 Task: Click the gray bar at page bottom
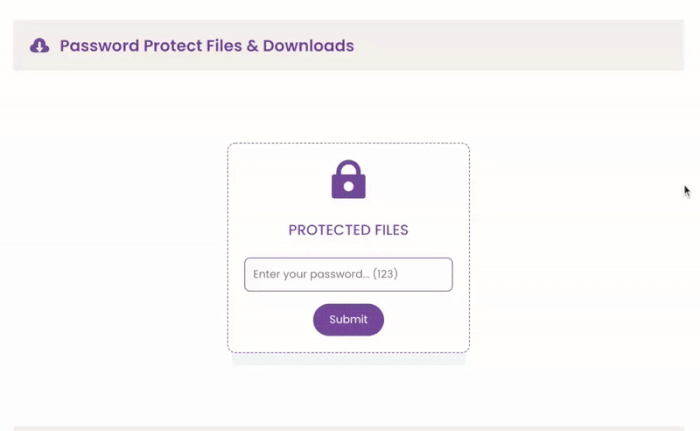pyautogui.click(x=348, y=428)
